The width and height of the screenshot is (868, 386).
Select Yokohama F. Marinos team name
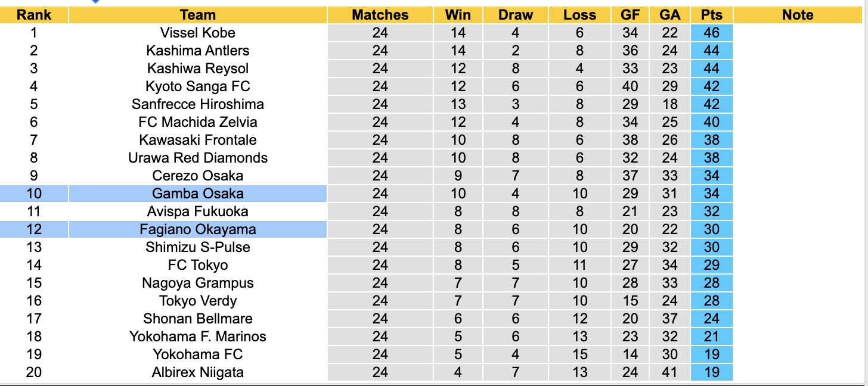point(197,337)
